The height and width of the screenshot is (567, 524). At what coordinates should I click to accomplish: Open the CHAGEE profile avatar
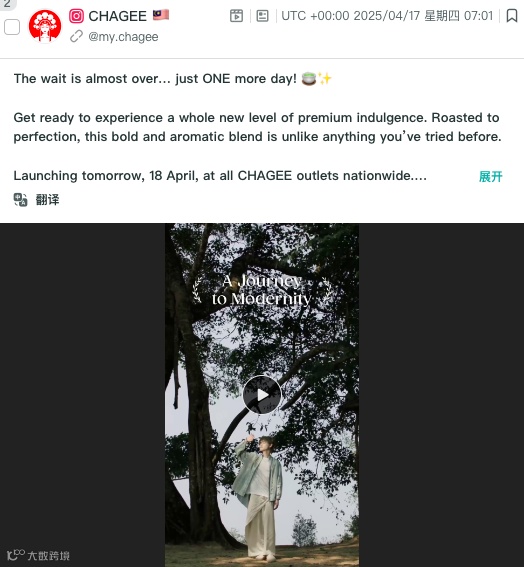click(x=45, y=26)
